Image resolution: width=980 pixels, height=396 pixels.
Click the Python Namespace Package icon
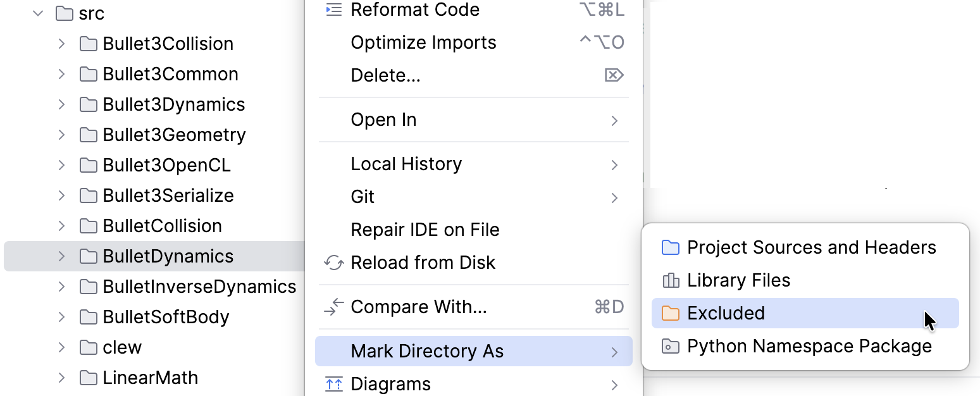[671, 346]
